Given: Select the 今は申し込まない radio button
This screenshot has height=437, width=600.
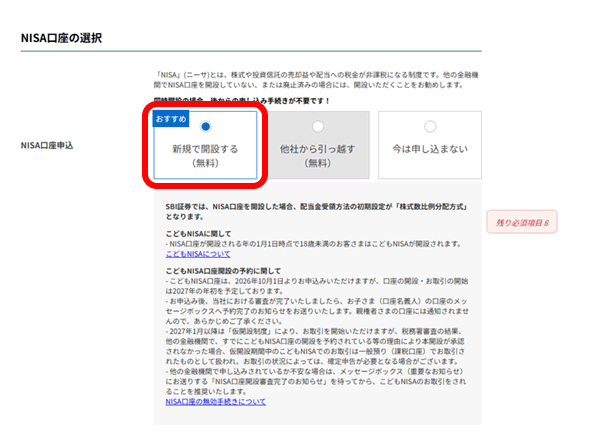Looking at the screenshot, I should pyautogui.click(x=430, y=126).
